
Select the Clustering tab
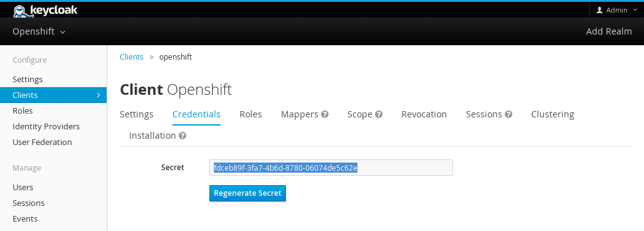[x=552, y=114]
